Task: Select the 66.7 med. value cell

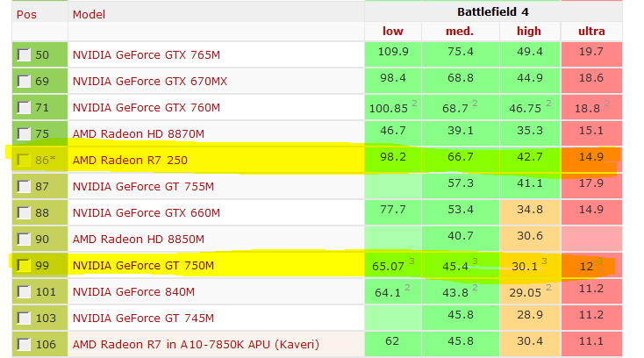Action: point(461,160)
